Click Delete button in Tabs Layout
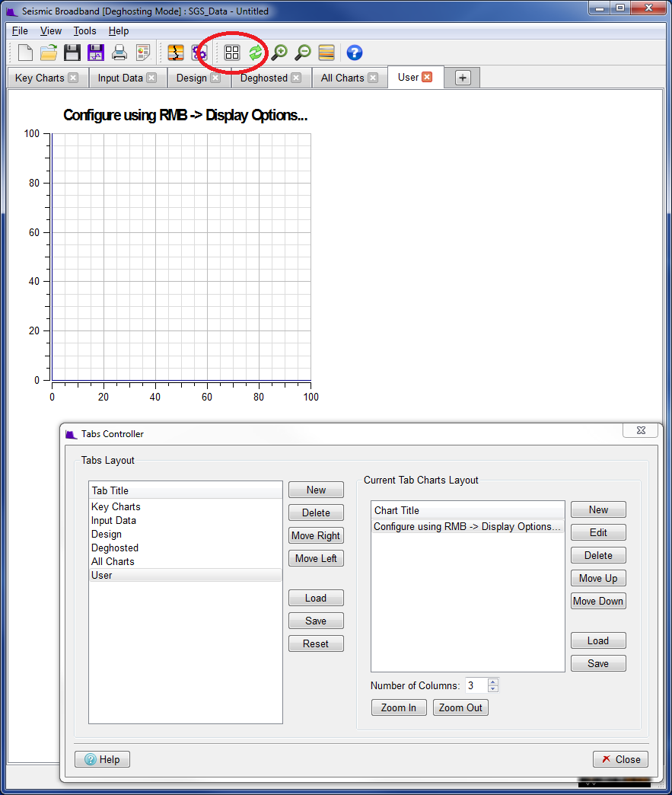This screenshot has height=795, width=672. (x=317, y=512)
